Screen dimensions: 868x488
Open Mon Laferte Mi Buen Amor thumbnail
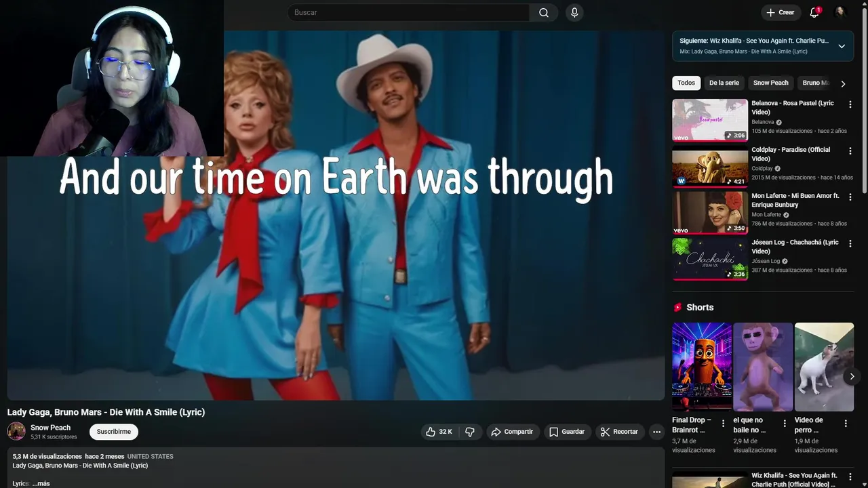tap(710, 213)
